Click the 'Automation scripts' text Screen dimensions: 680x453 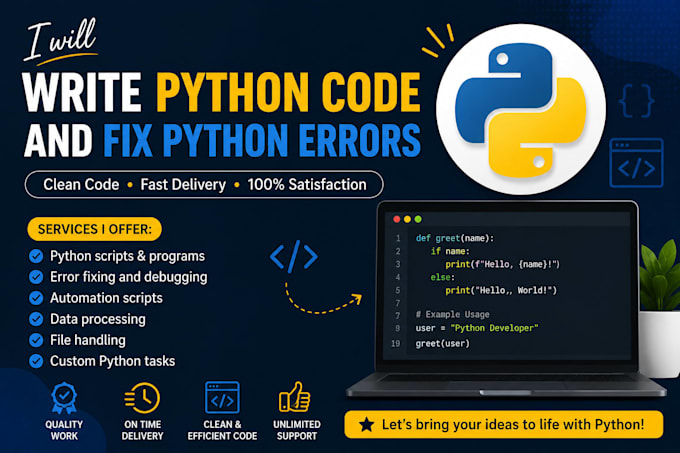pyautogui.click(x=106, y=298)
